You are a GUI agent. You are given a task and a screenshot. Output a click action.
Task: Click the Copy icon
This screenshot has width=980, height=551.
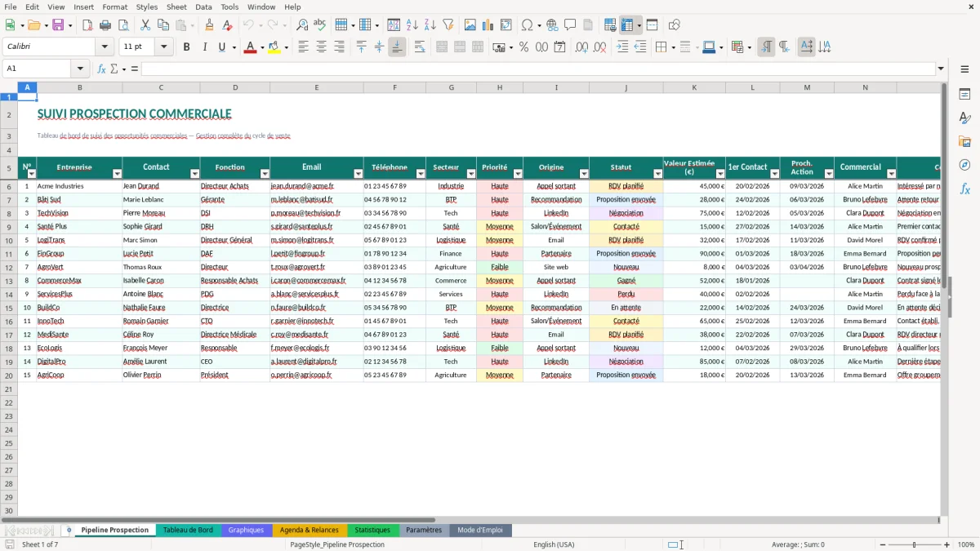pyautogui.click(x=163, y=25)
